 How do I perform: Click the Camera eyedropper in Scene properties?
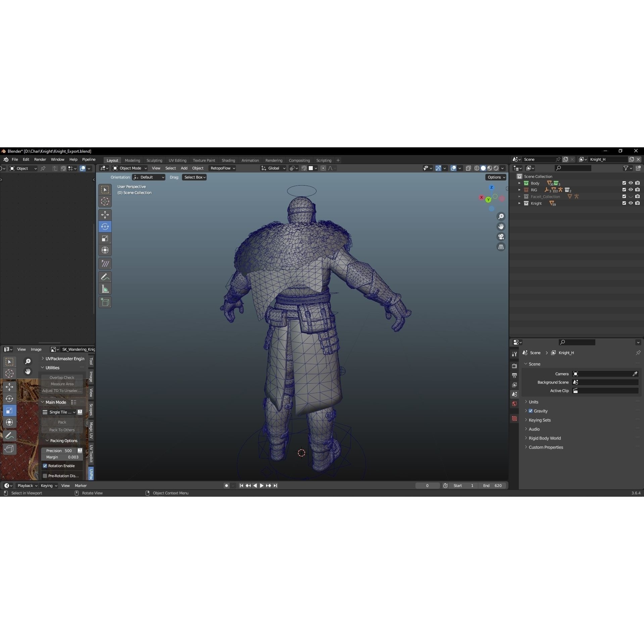[635, 374]
